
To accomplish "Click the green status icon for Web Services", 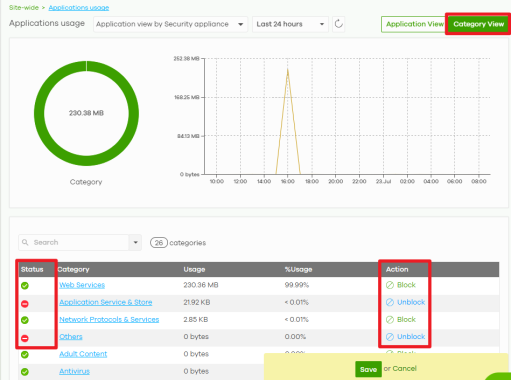I will (x=25, y=285).
